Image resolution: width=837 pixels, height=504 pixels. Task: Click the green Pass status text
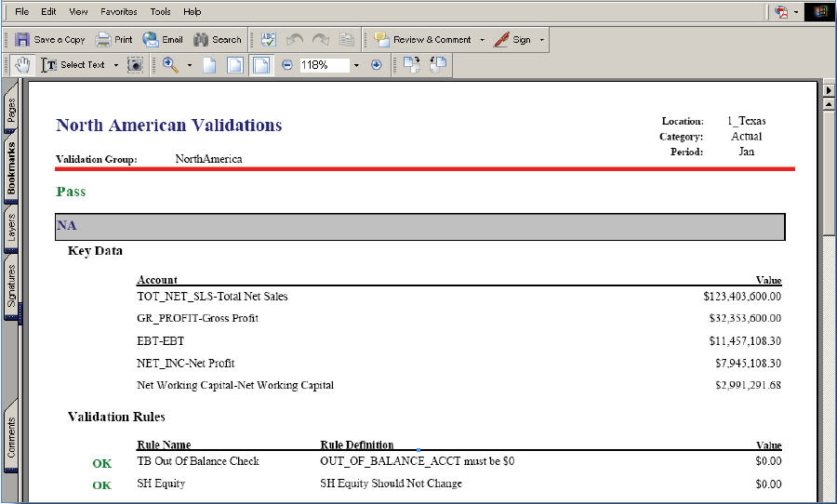tap(71, 192)
